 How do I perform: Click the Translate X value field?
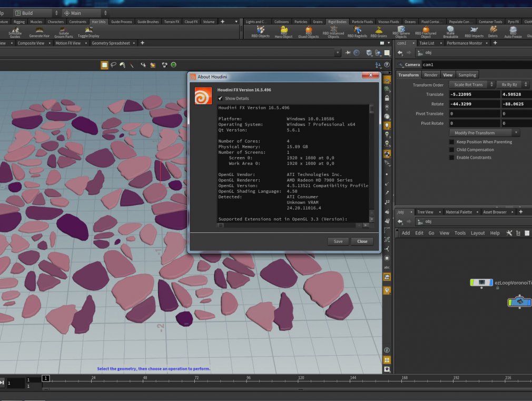pyautogui.click(x=474, y=94)
